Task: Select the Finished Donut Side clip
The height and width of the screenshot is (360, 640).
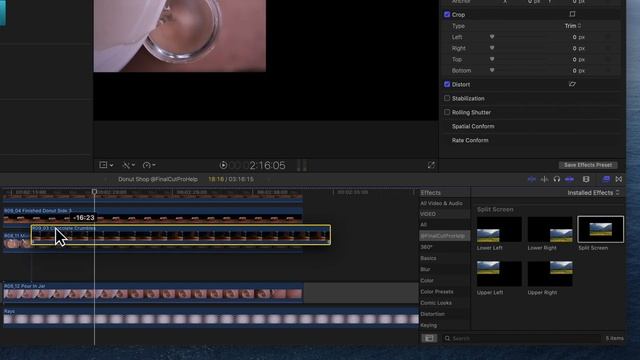Action: [153, 215]
